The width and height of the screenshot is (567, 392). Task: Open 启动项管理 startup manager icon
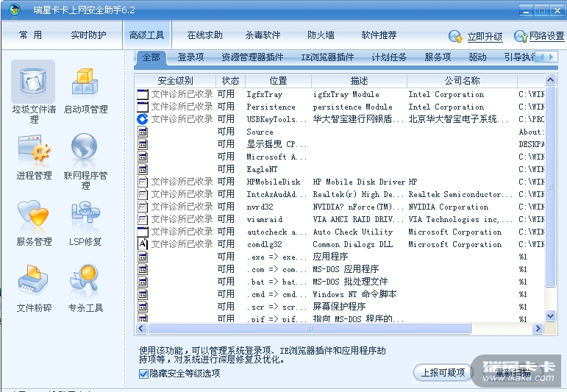tap(85, 82)
